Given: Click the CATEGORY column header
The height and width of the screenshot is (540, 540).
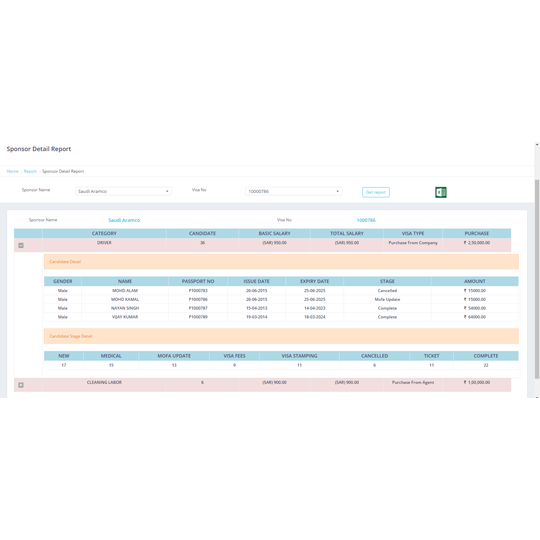Looking at the screenshot, I should (104, 233).
